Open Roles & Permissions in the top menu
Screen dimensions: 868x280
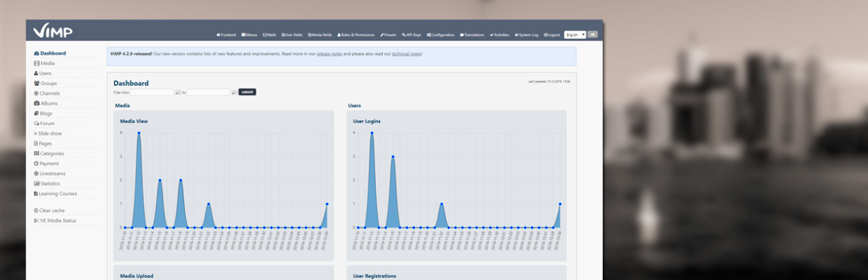[356, 35]
